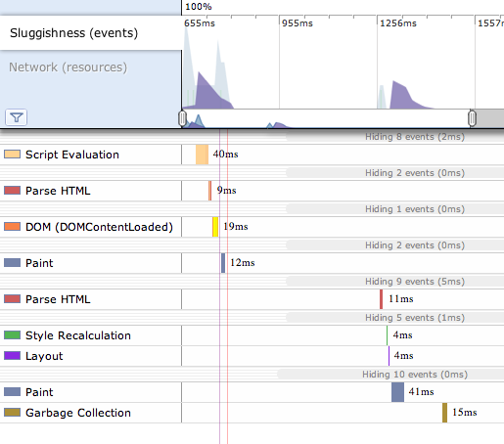504x444 pixels.
Task: Click the Layout purple color swatch
Action: (12, 356)
